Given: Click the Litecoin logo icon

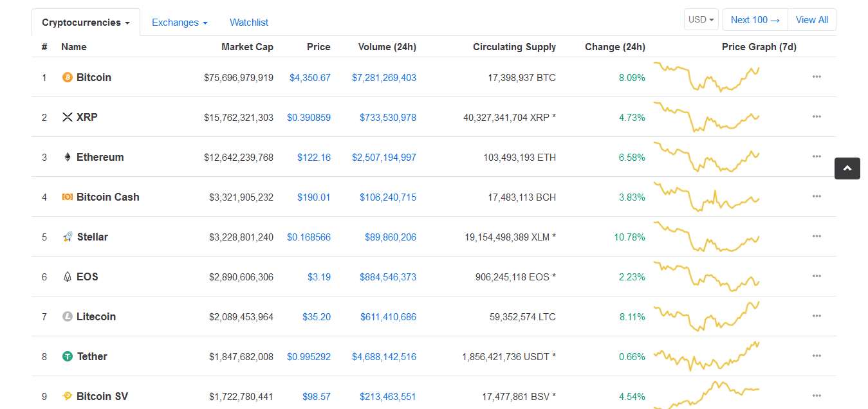Looking at the screenshot, I should (68, 316).
